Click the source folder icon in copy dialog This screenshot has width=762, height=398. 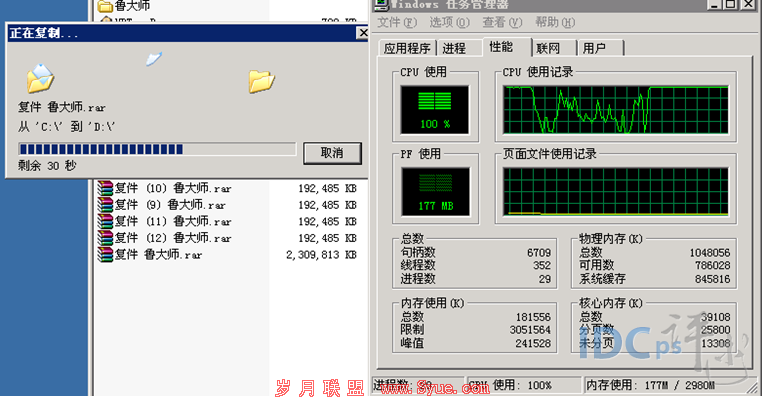point(40,78)
